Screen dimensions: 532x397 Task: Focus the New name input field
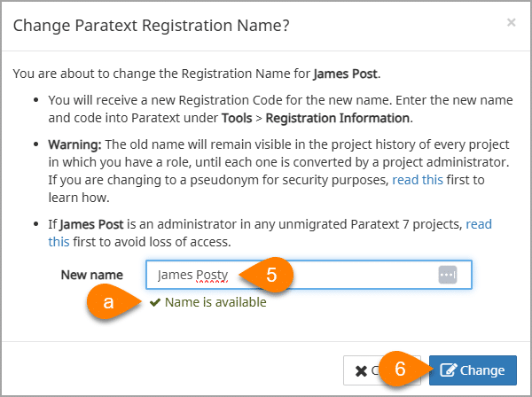(293, 275)
